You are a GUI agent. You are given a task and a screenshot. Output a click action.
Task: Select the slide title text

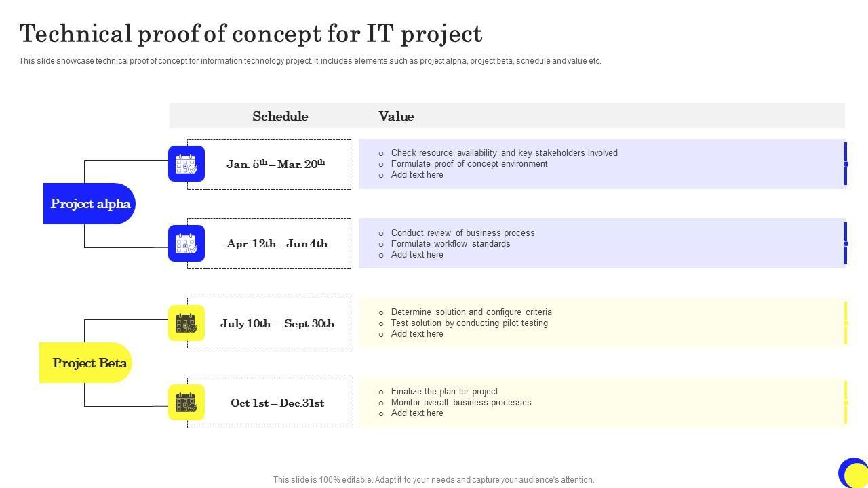(251, 34)
